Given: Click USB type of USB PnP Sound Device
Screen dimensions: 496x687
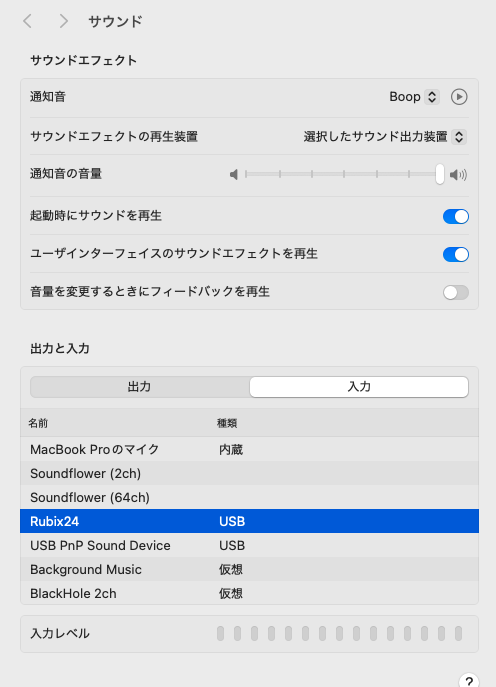Looking at the screenshot, I should click(x=232, y=545).
